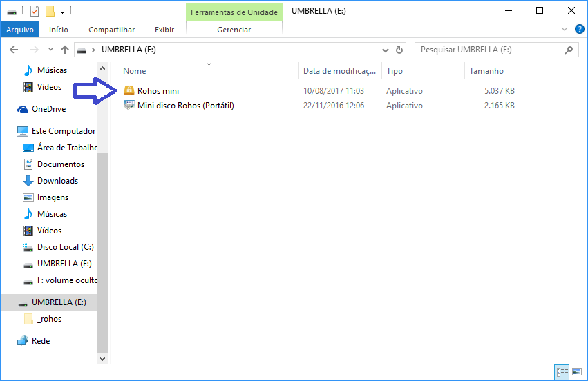Click Aplicativo type in Mini disco Rohos row
The width and height of the screenshot is (588, 381).
point(404,106)
